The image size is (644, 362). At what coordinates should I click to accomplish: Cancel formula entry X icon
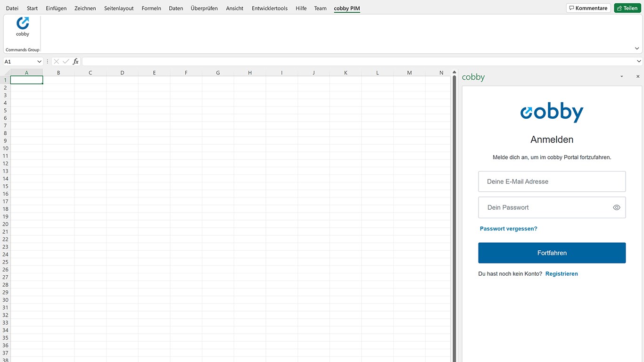point(57,61)
